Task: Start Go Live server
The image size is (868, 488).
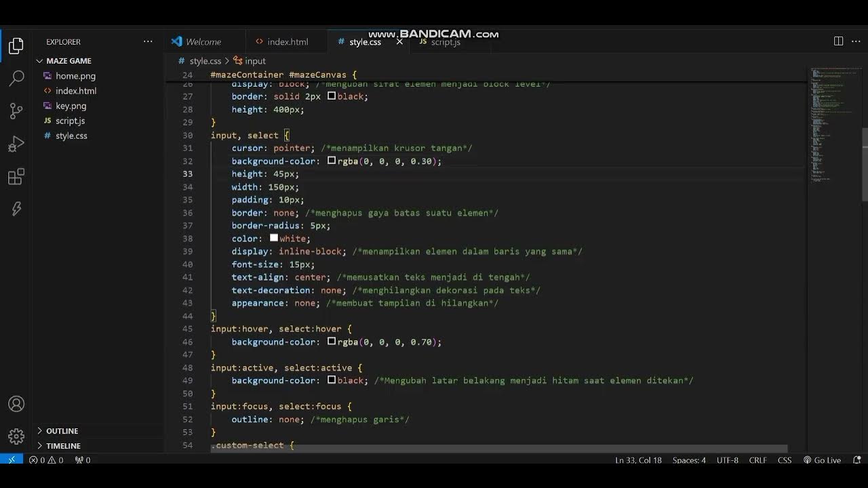Action: coord(822,460)
